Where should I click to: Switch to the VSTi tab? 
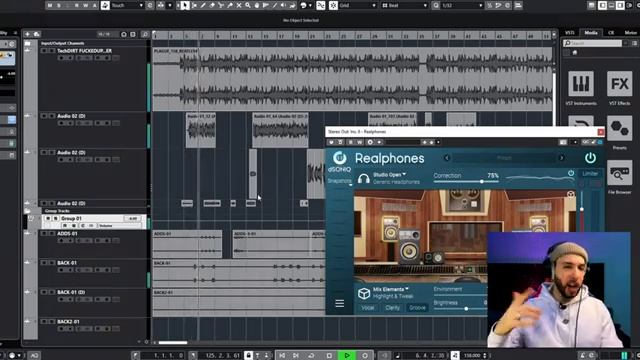tap(570, 33)
